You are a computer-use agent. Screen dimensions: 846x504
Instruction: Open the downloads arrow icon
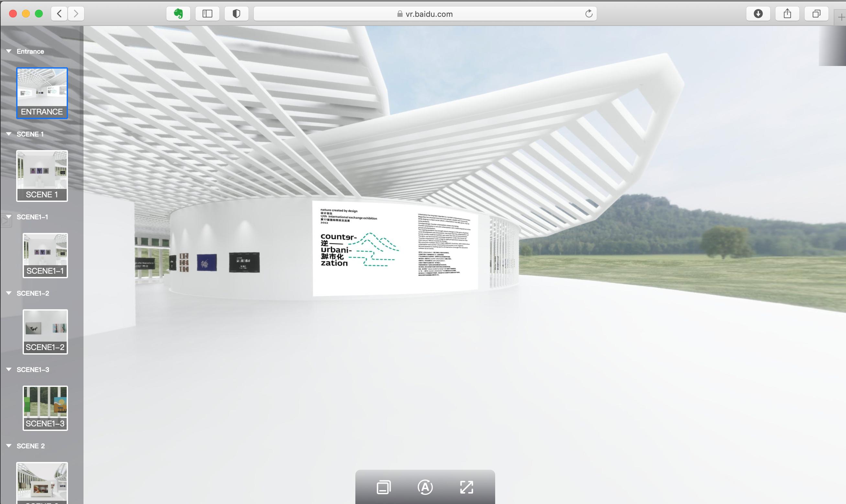[758, 14]
